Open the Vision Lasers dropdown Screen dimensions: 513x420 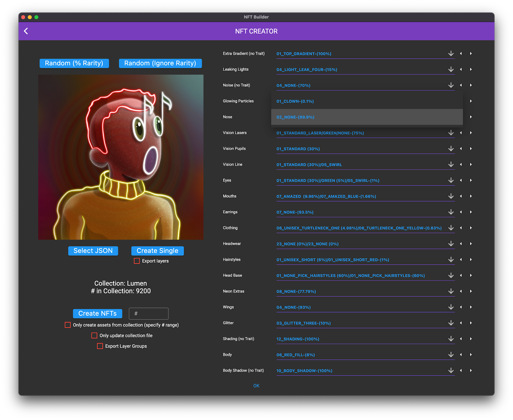pos(366,133)
